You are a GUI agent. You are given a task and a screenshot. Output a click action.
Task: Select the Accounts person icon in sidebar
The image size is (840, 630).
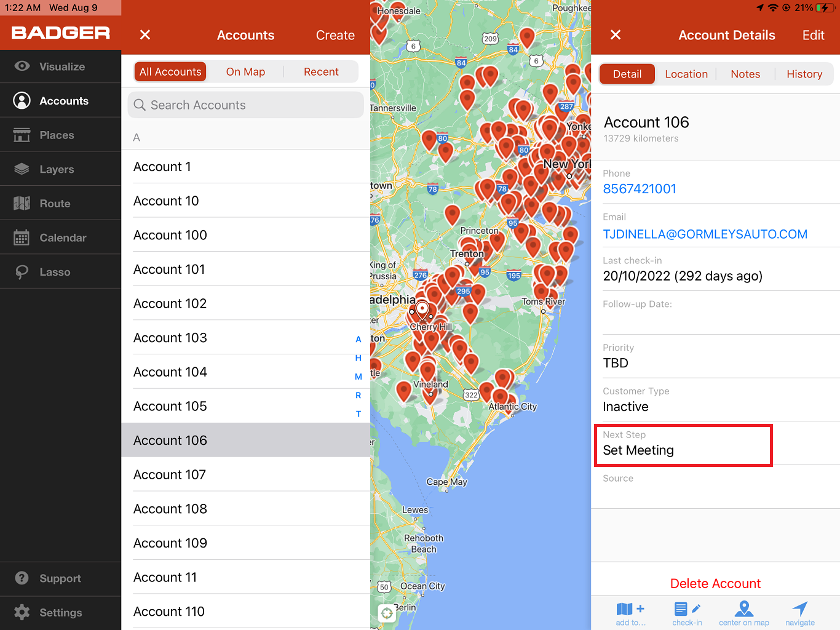click(x=22, y=101)
